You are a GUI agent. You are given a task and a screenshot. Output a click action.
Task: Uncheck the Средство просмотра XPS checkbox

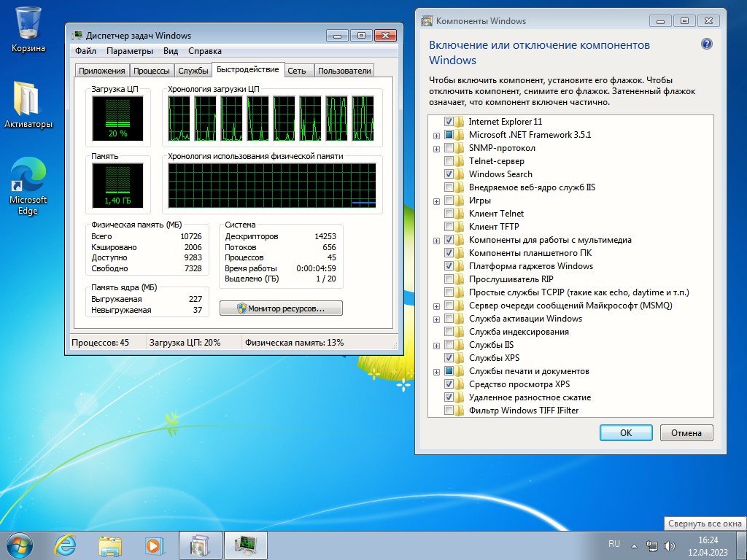point(449,384)
